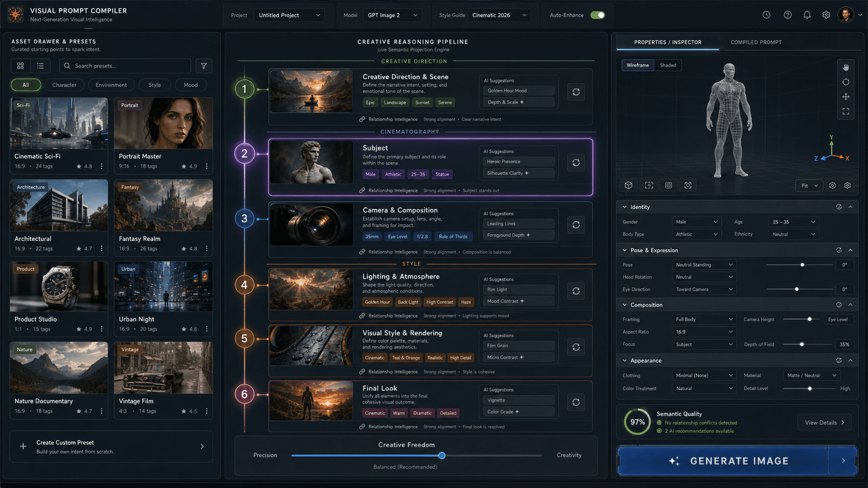Toggle the Auto-Enhance switch
Screen dimensions: 868x488
click(598, 15)
